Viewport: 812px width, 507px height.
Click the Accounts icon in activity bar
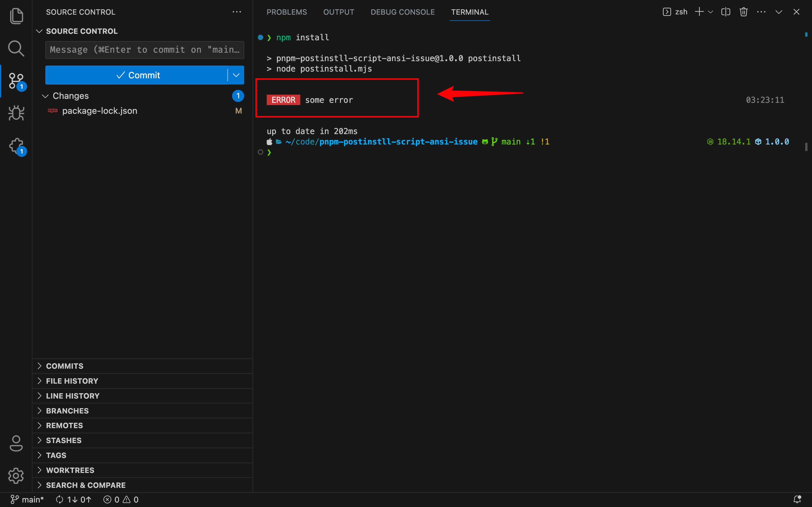16,443
